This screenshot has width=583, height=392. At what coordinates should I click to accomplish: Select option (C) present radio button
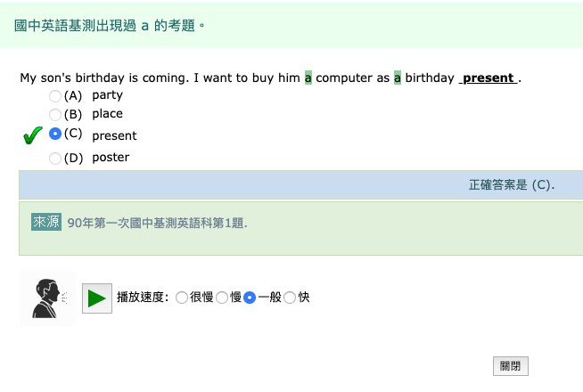pos(55,134)
